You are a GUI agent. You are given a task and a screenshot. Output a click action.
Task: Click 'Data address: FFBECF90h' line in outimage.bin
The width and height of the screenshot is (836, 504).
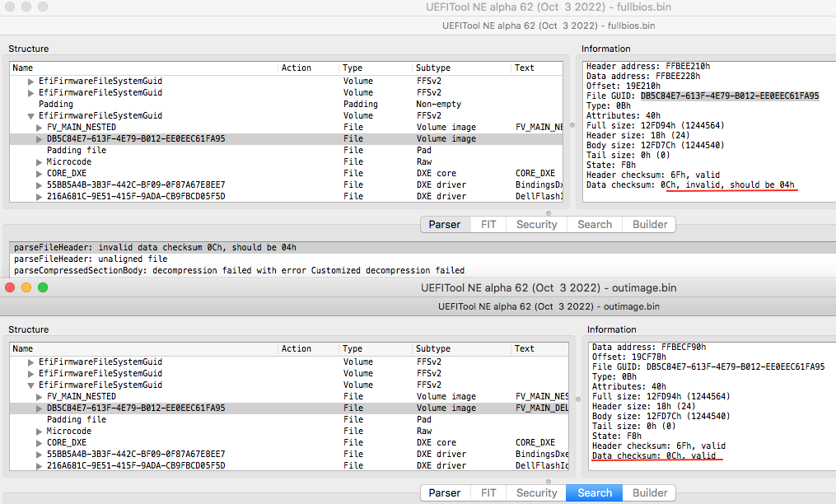click(x=649, y=348)
